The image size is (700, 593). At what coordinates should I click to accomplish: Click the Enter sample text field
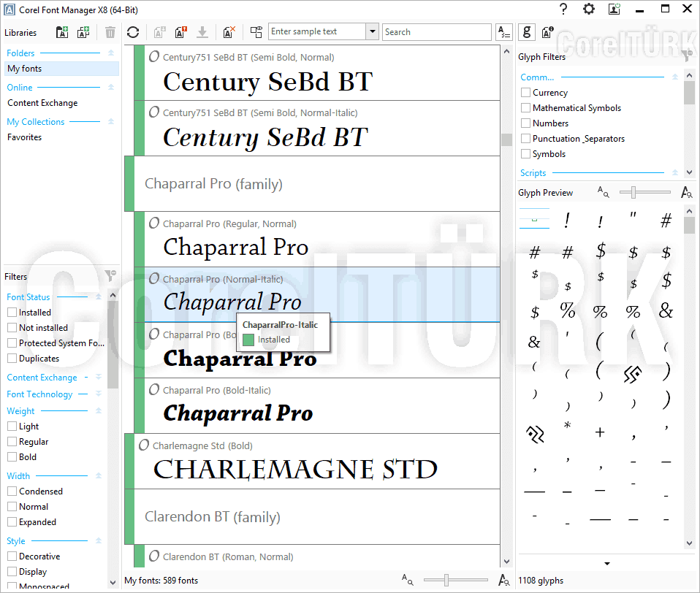click(x=317, y=31)
